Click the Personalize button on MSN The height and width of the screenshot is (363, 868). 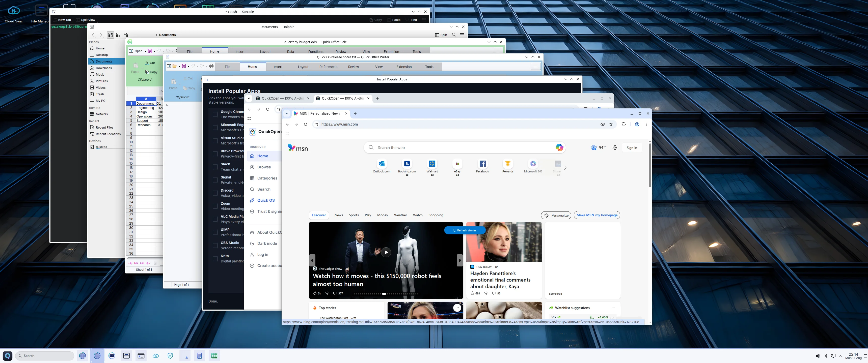tap(556, 215)
